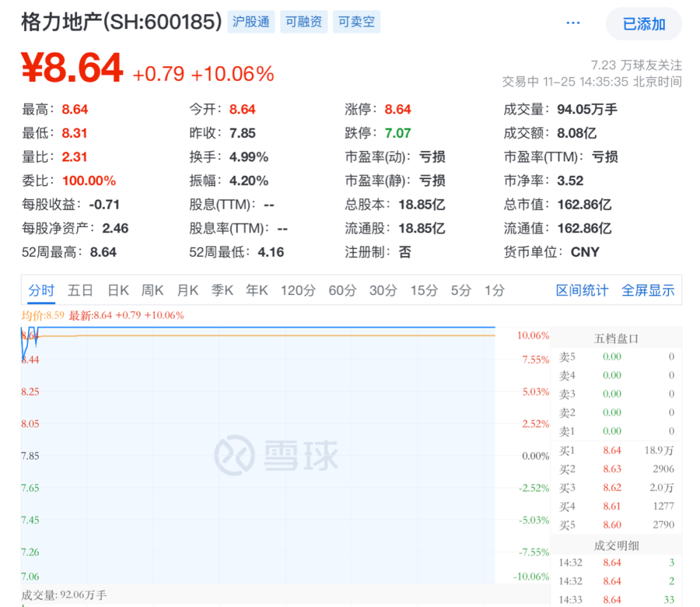Click the stock title 格力地产(SH:600185)
The width and height of the screenshot is (700, 607).
point(121,21)
